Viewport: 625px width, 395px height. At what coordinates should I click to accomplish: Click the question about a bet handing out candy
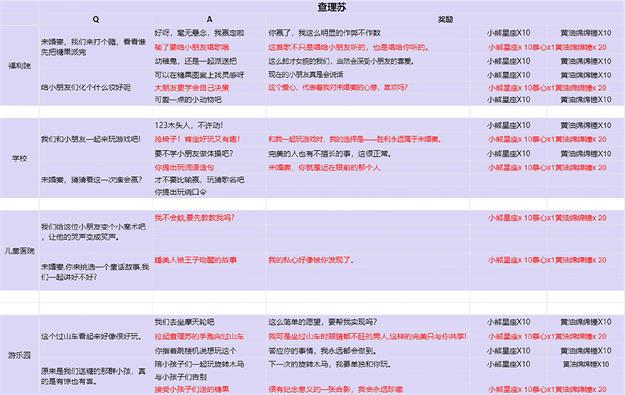(93, 47)
